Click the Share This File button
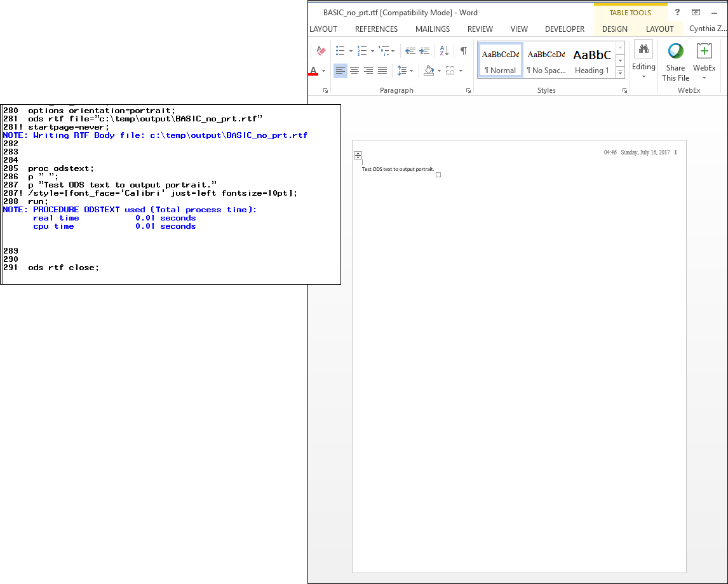The image size is (728, 584). 675,62
